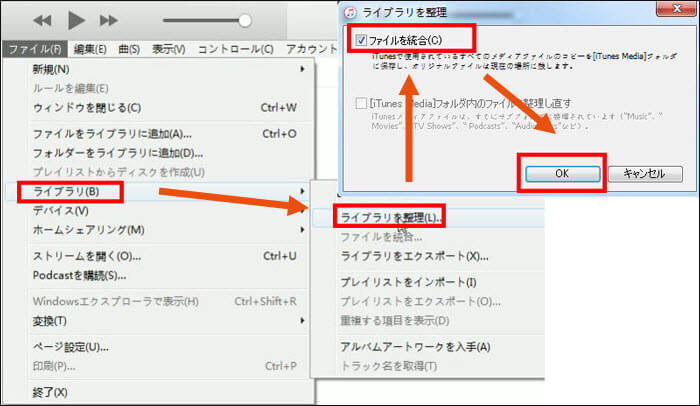Open the コントロール(C) menu

[236, 48]
